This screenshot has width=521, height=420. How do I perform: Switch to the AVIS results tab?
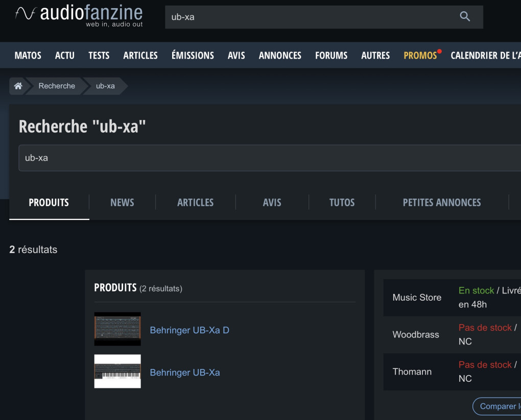click(272, 203)
